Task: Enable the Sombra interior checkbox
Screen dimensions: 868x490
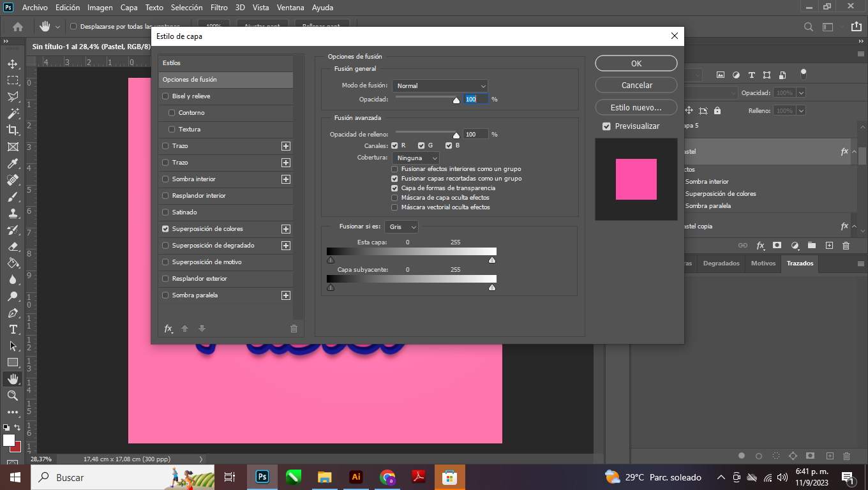Action: (x=166, y=179)
